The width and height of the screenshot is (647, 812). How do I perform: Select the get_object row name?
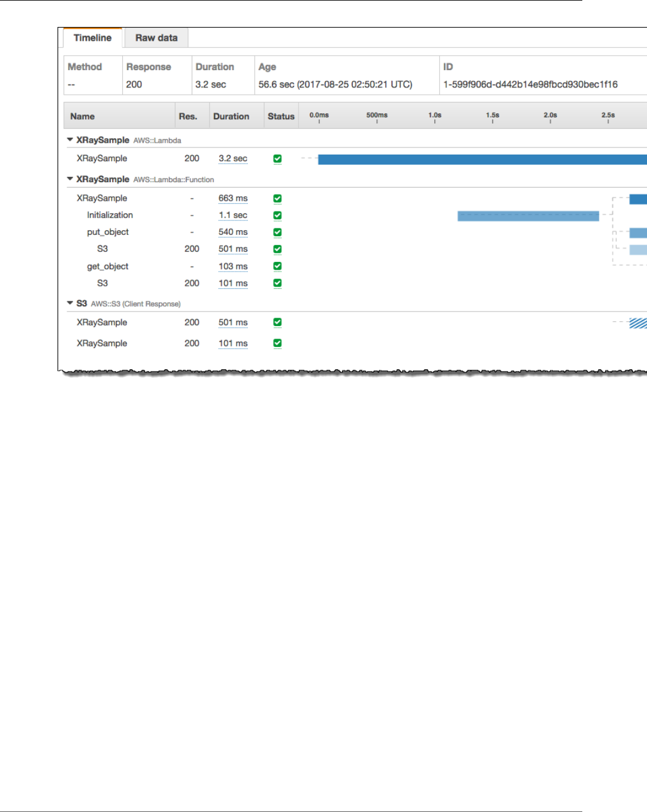coord(108,266)
